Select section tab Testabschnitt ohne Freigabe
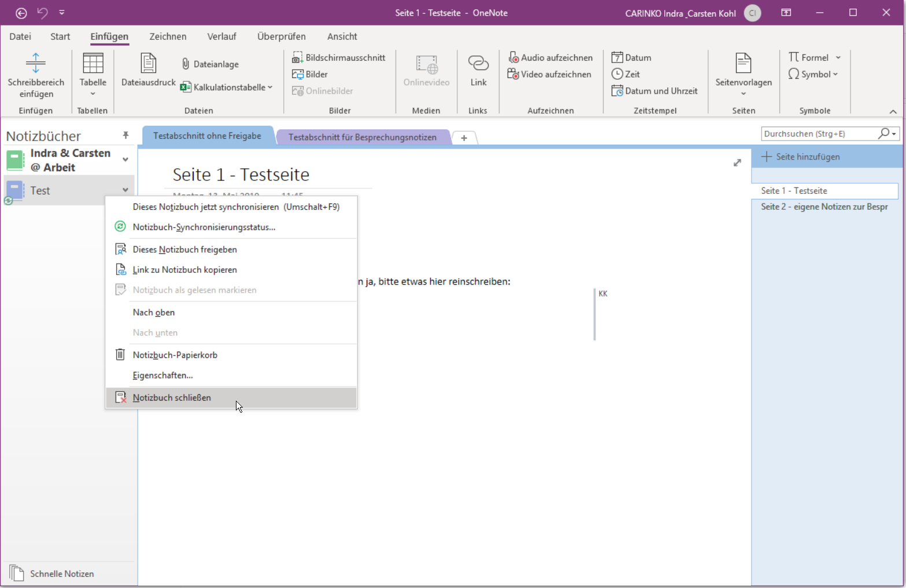906x588 pixels. pyautogui.click(x=207, y=136)
